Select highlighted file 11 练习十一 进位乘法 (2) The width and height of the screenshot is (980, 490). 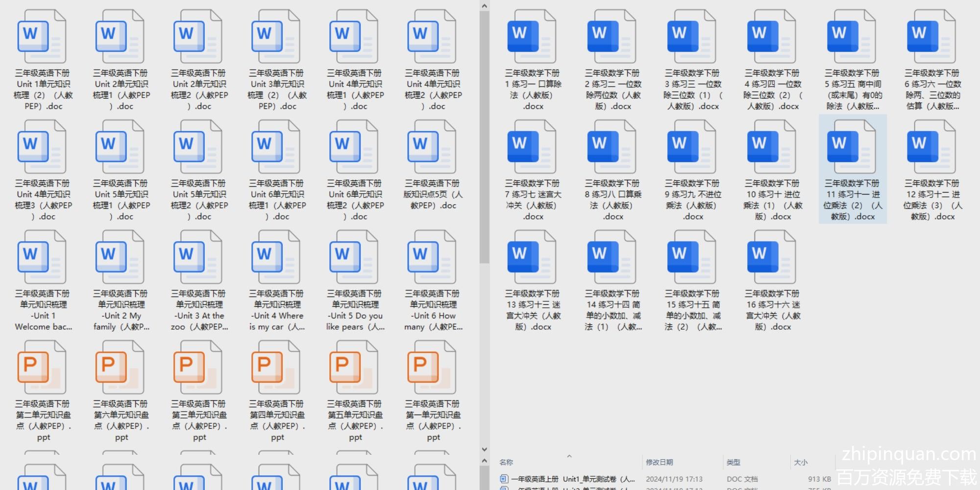(852, 147)
